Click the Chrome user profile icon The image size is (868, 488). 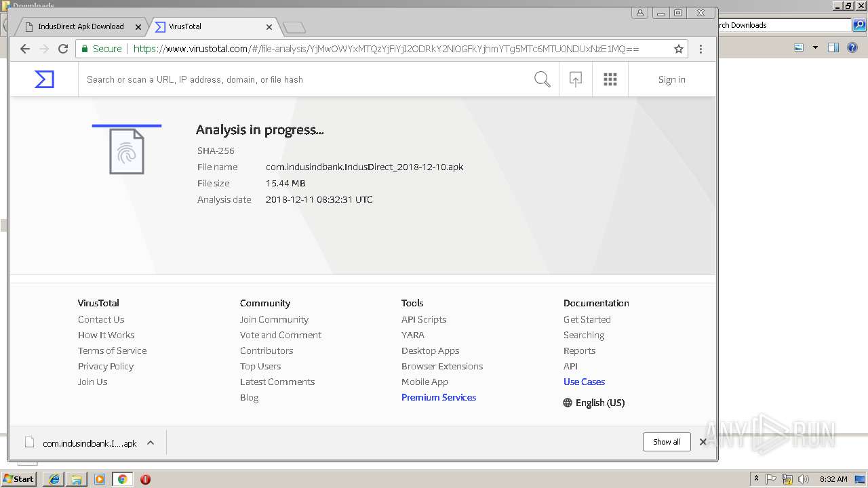[640, 13]
